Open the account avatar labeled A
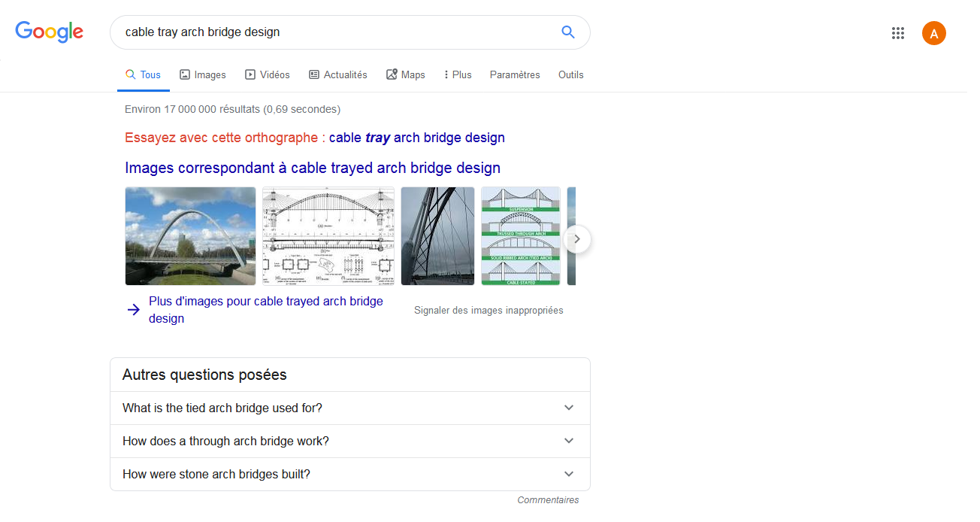 point(934,33)
